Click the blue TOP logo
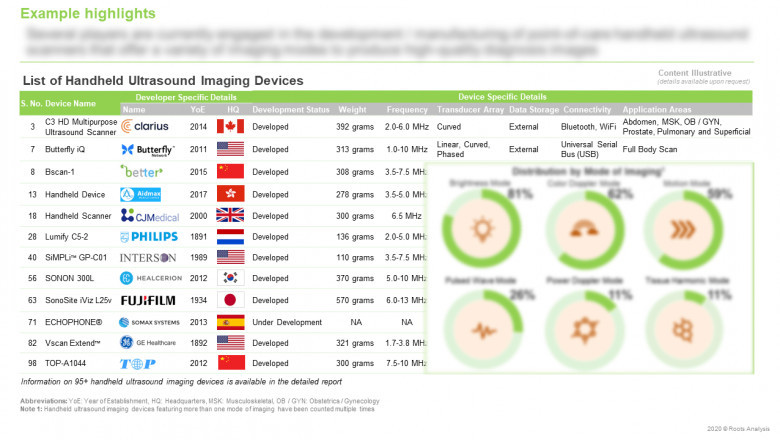This screenshot has width=780, height=440. 138,363
